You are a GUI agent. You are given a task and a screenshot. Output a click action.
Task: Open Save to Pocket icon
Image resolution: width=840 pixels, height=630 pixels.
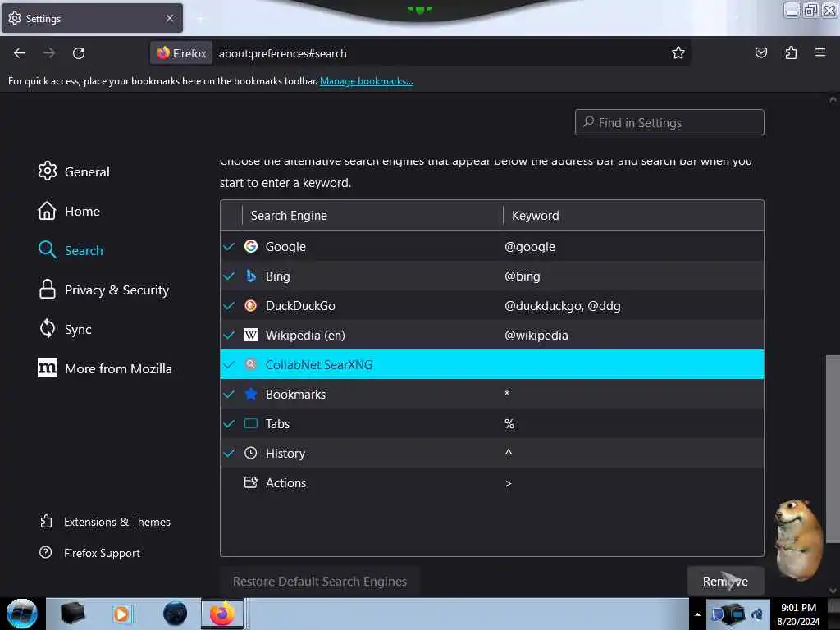760,52
